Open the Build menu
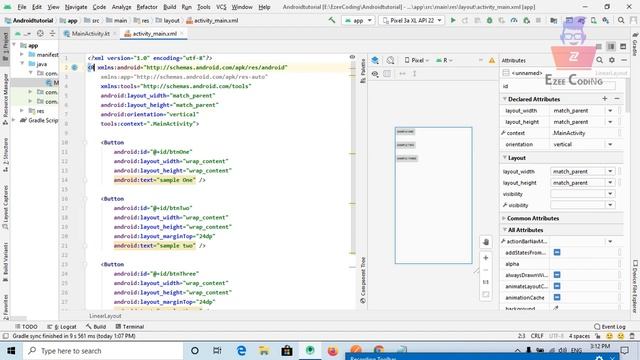Screen dimensions: 640x360 pos(169,7)
